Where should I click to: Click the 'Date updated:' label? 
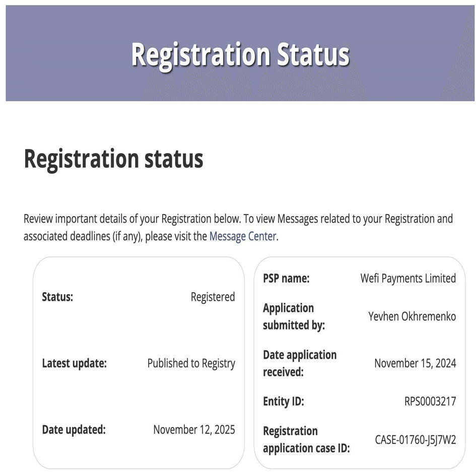point(74,430)
